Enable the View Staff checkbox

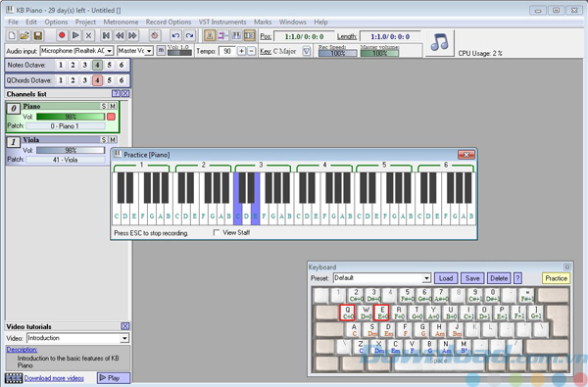(217, 232)
